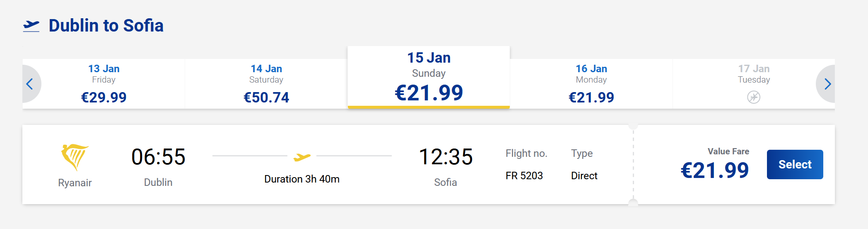Click the departing plane icon beside the title
Screen dimensions: 868x229
tap(31, 26)
